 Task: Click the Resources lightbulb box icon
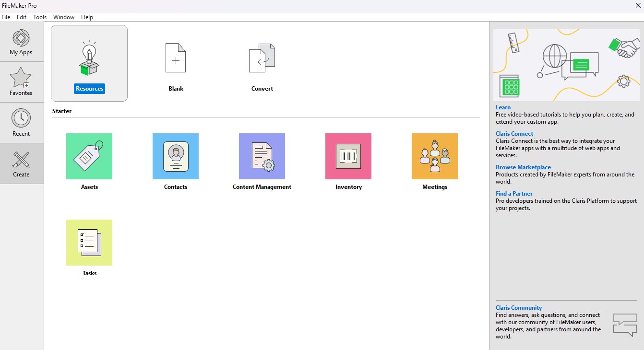[x=89, y=58]
